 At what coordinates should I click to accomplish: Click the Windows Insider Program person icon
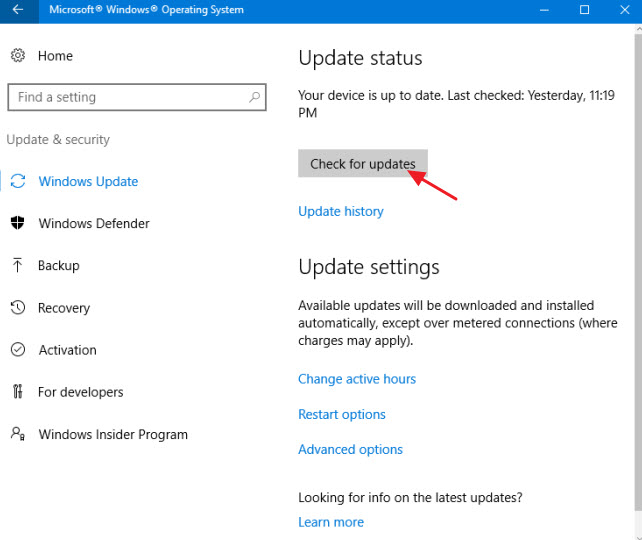(x=18, y=434)
